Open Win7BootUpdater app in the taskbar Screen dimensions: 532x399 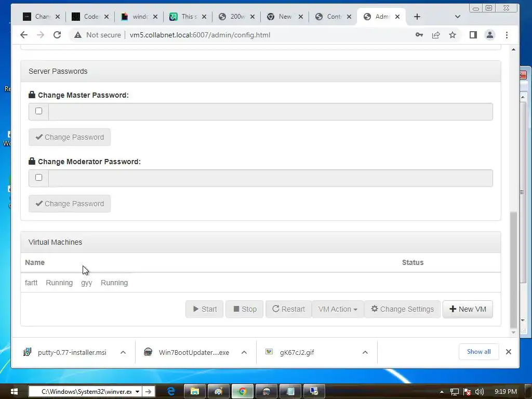pos(267,392)
